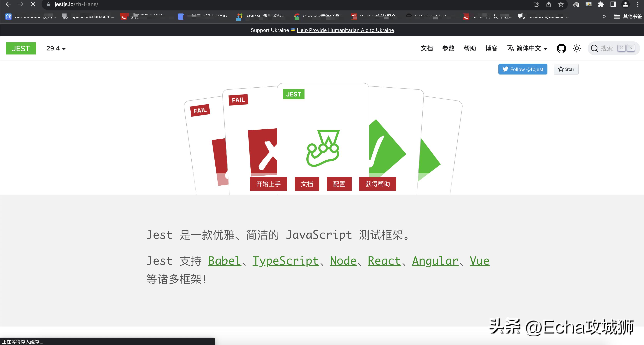Screen dimensions: 644x345
Task: Show hidden bookmarks with the chevron
Action: 605,16
